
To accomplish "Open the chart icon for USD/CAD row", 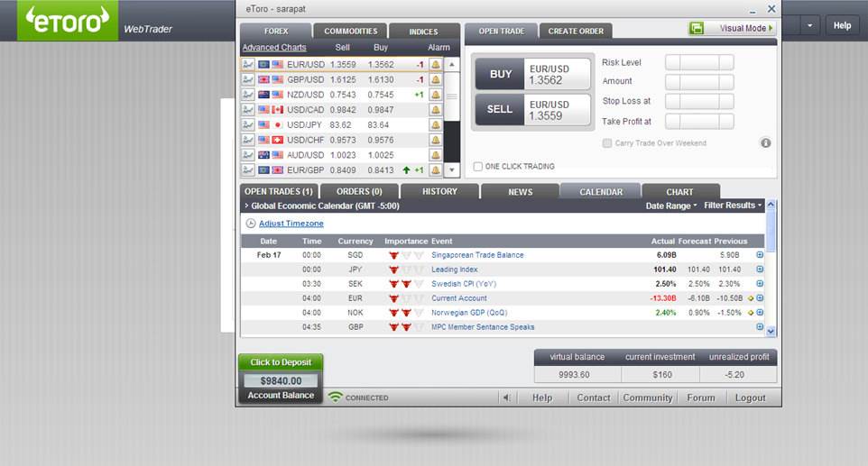I will [x=248, y=109].
